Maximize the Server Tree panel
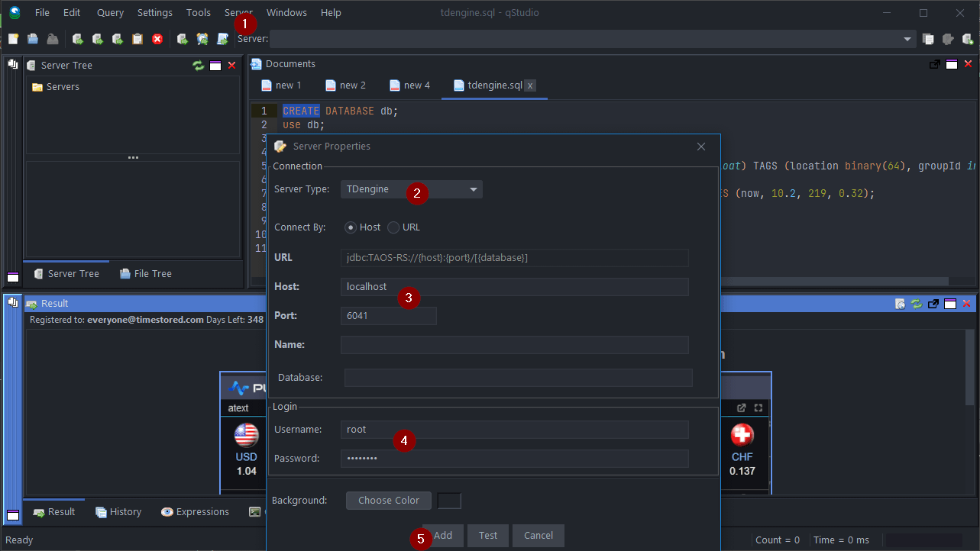Image resolution: width=980 pixels, height=551 pixels. click(215, 66)
